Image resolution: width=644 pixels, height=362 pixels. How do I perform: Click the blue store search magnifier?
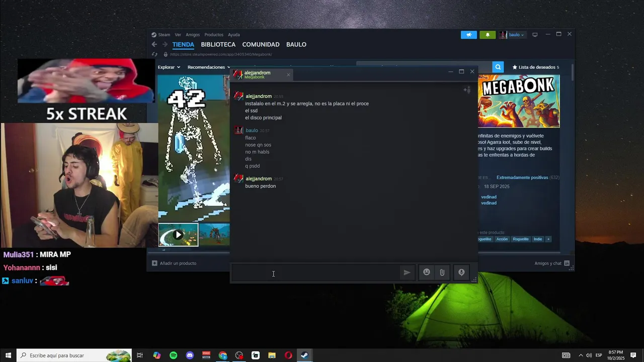click(498, 67)
